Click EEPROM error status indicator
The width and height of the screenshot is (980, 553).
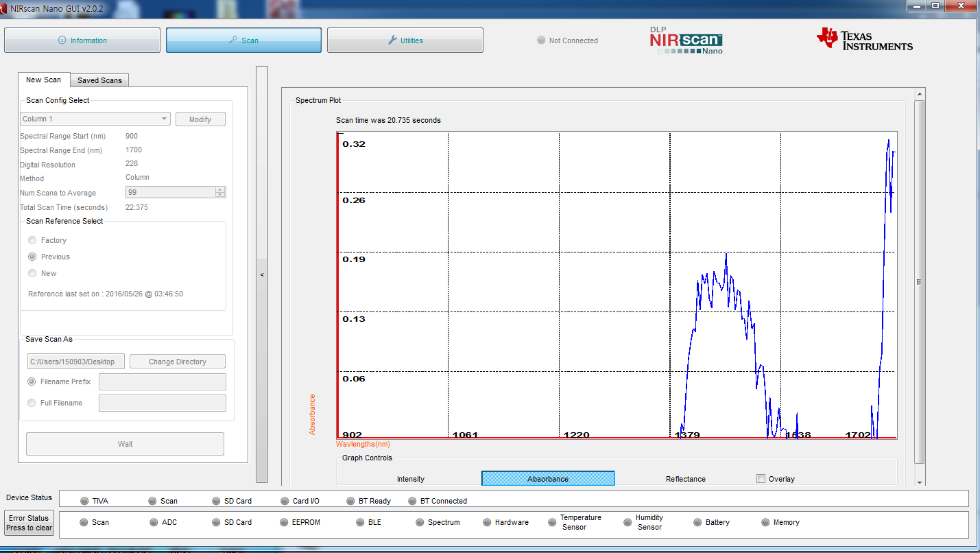click(285, 522)
